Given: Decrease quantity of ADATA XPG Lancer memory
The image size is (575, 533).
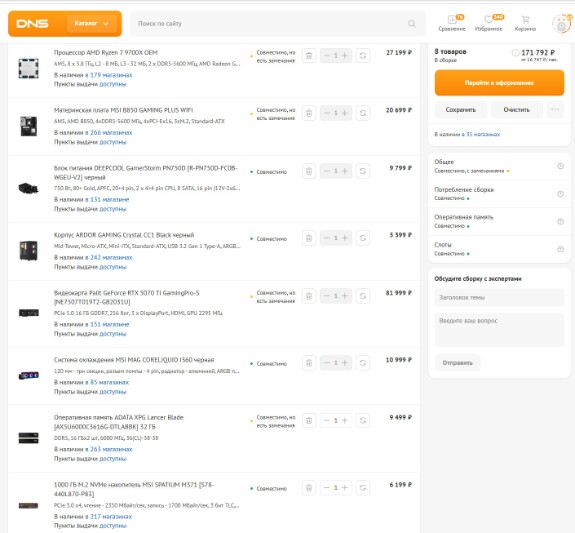Looking at the screenshot, I should coord(327,420).
